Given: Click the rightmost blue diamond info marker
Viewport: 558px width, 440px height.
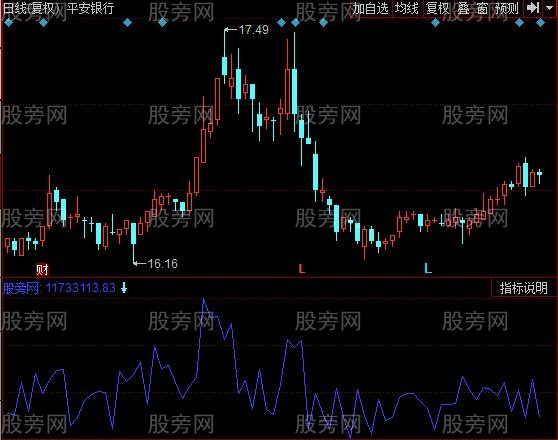Looking at the screenshot, I should click(x=541, y=23).
